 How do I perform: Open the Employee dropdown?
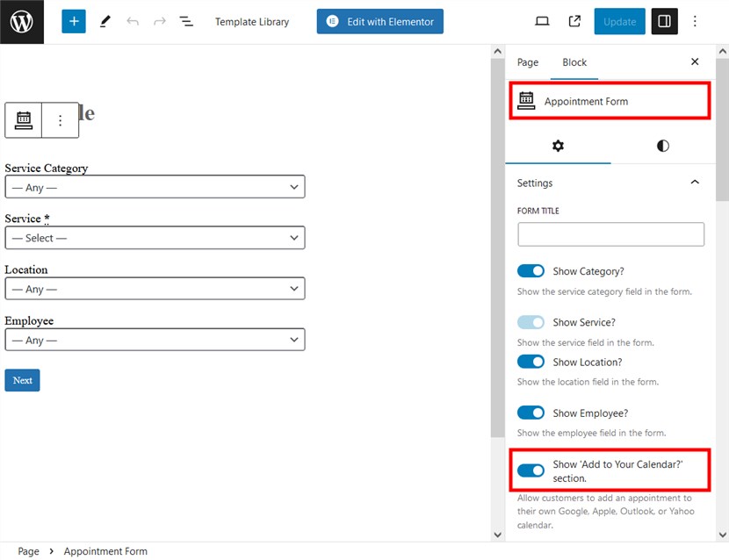(155, 340)
